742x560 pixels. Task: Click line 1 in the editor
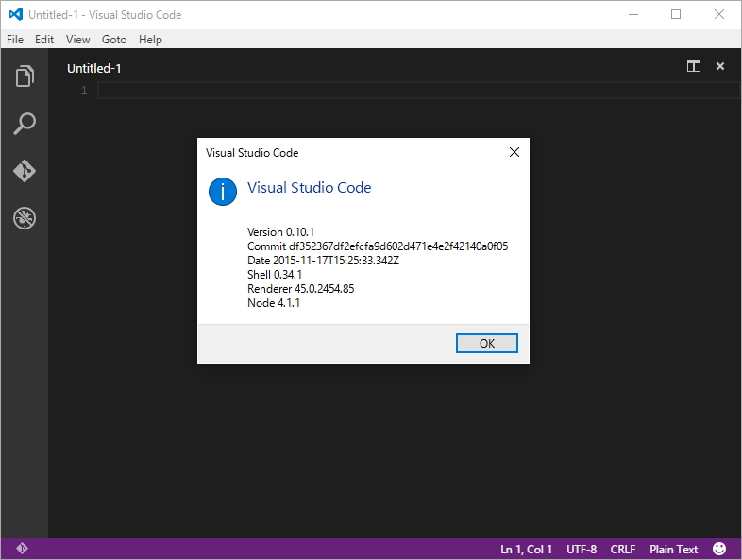coord(418,90)
